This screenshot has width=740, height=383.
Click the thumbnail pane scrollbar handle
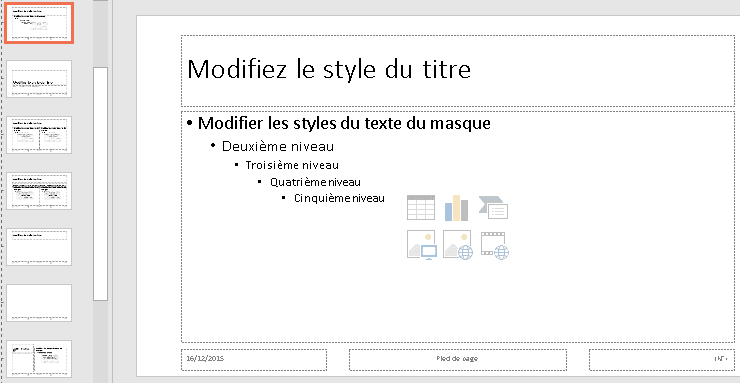click(x=101, y=184)
